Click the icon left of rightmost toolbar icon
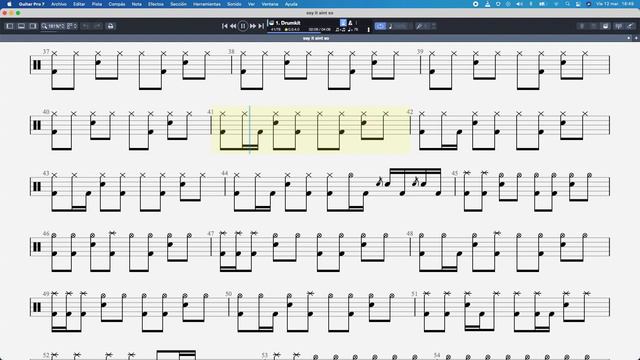The image size is (640, 360). click(619, 26)
